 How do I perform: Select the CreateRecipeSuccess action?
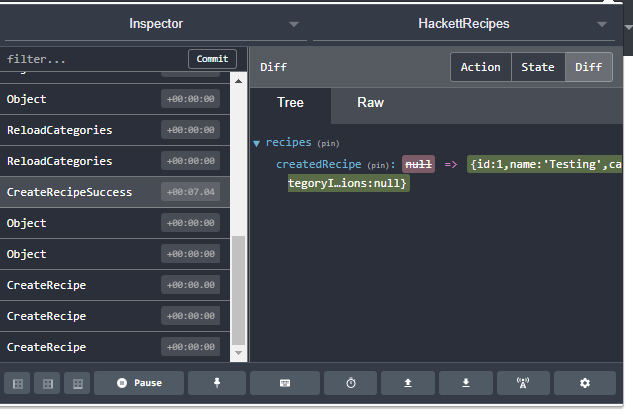[x=115, y=192]
